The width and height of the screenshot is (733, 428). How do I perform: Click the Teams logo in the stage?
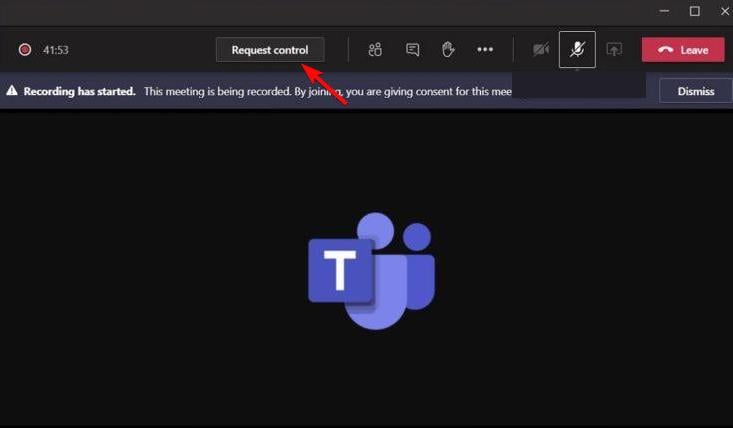pos(372,271)
